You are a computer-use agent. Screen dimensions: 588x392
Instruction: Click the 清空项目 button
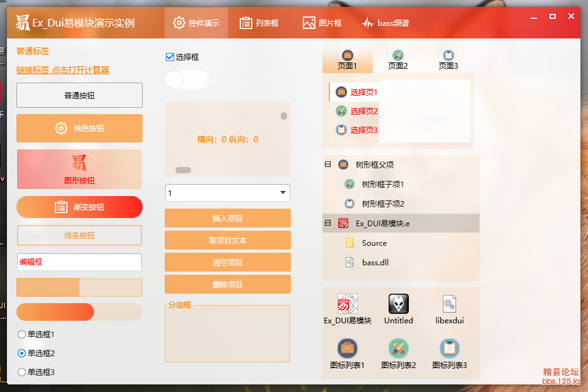[228, 262]
